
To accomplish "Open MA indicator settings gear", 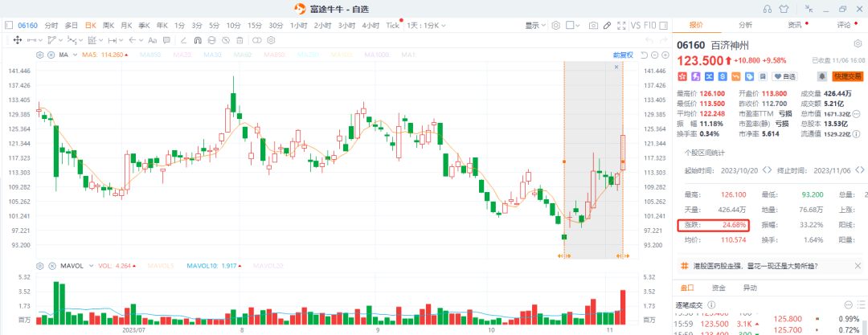I will click(39, 55).
